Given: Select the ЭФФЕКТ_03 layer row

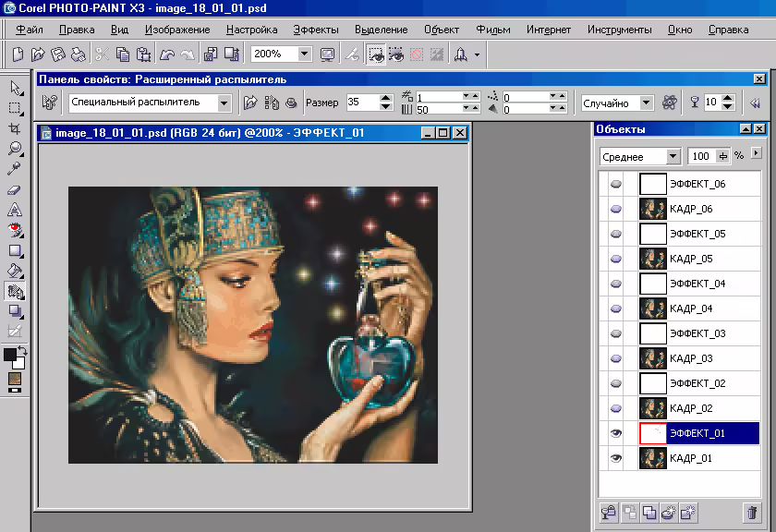Looking at the screenshot, I should pos(679,333).
